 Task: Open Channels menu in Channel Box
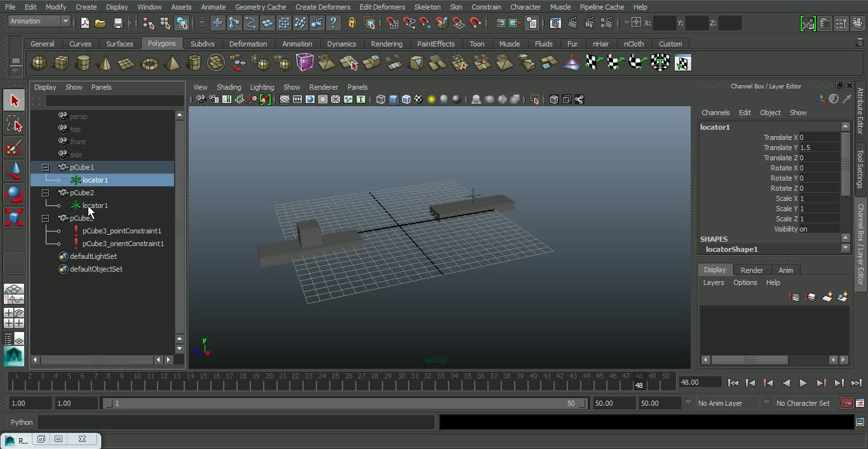tap(715, 113)
